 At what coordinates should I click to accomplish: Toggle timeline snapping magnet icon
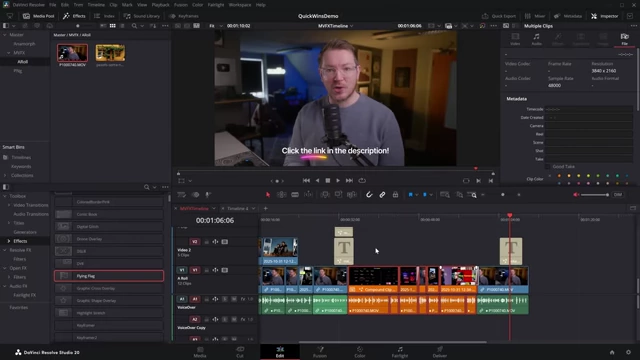click(369, 195)
